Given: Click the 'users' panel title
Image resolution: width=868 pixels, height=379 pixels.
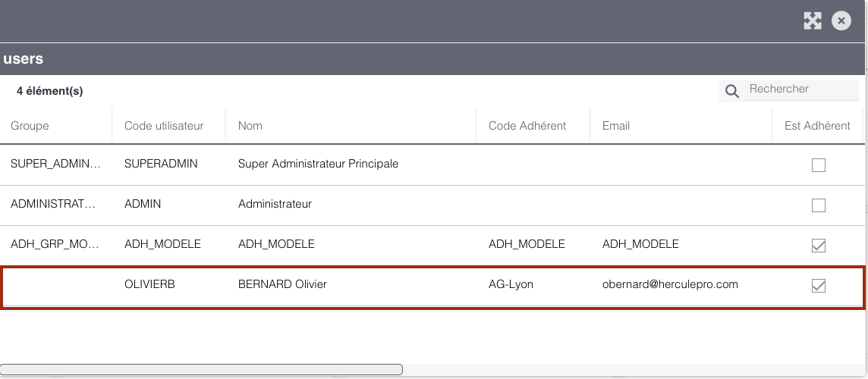Looking at the screenshot, I should point(24,58).
